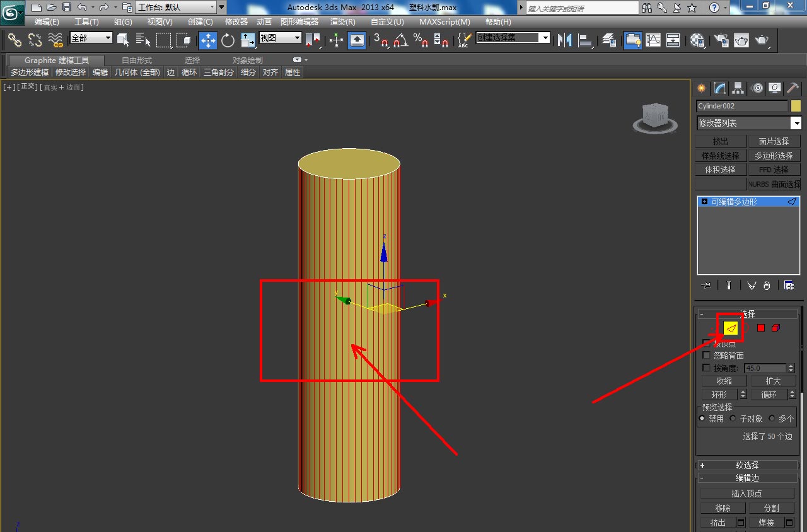The image size is (807, 532).
Task: Select the Select and Move tool
Action: (x=207, y=40)
